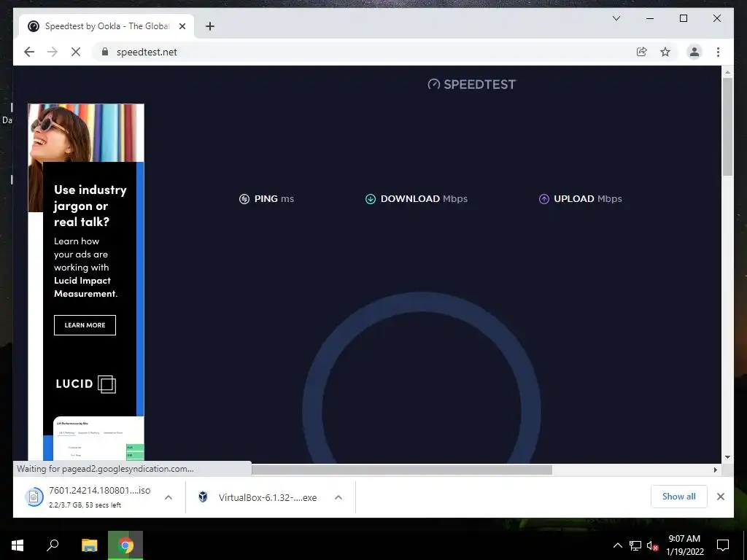Open a new tab with the plus button
The width and height of the screenshot is (747, 560).
point(210,26)
